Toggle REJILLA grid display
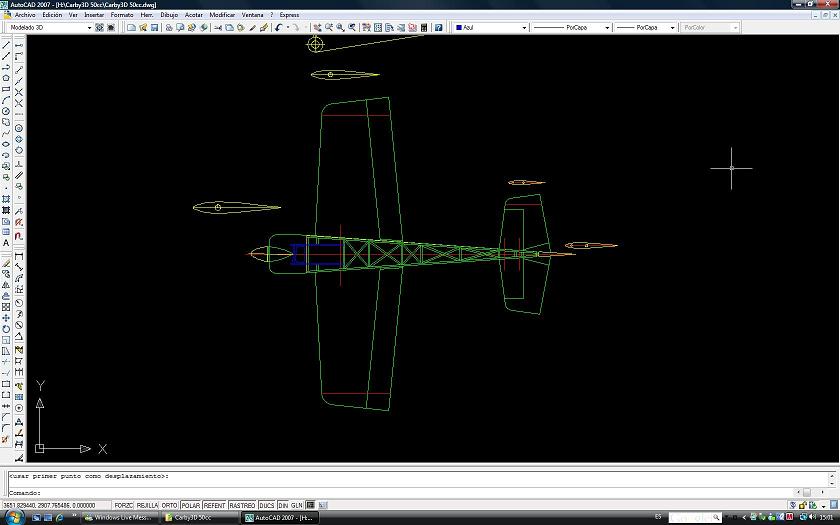The height and width of the screenshot is (525, 840). pyautogui.click(x=147, y=505)
